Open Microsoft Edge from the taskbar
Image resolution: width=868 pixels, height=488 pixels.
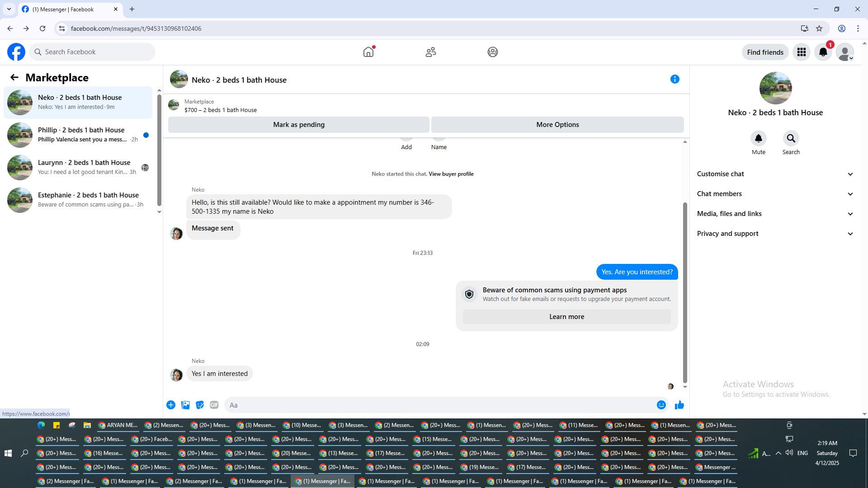41,425
